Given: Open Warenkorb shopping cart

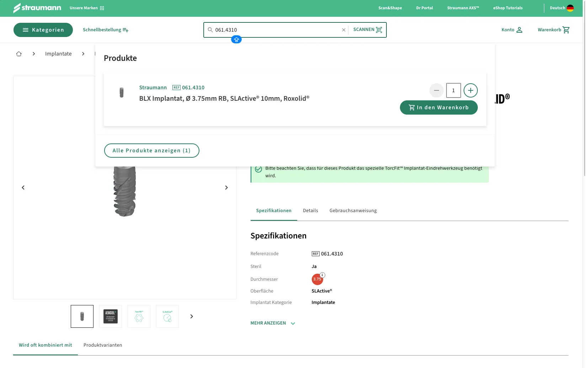Looking at the screenshot, I should (554, 30).
